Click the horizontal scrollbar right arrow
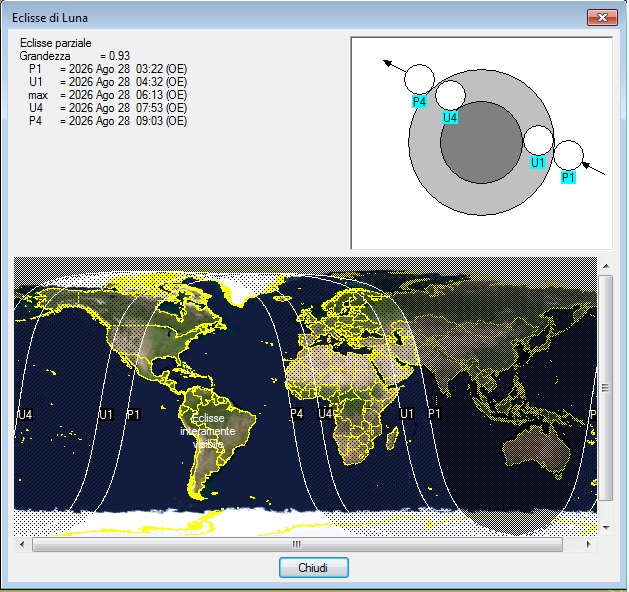Image resolution: width=629 pixels, height=592 pixels. [588, 545]
